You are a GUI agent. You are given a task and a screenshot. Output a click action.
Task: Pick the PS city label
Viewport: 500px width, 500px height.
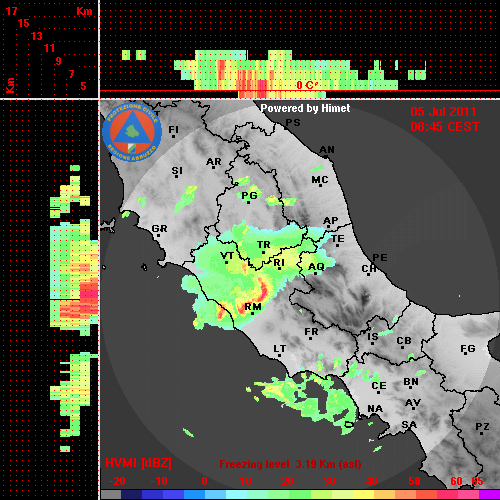click(293, 123)
